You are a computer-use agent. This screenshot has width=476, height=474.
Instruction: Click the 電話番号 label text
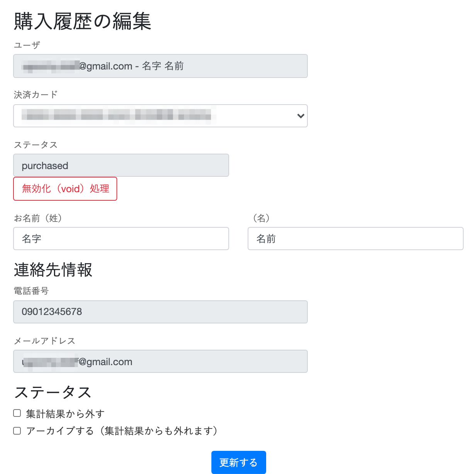click(31, 291)
